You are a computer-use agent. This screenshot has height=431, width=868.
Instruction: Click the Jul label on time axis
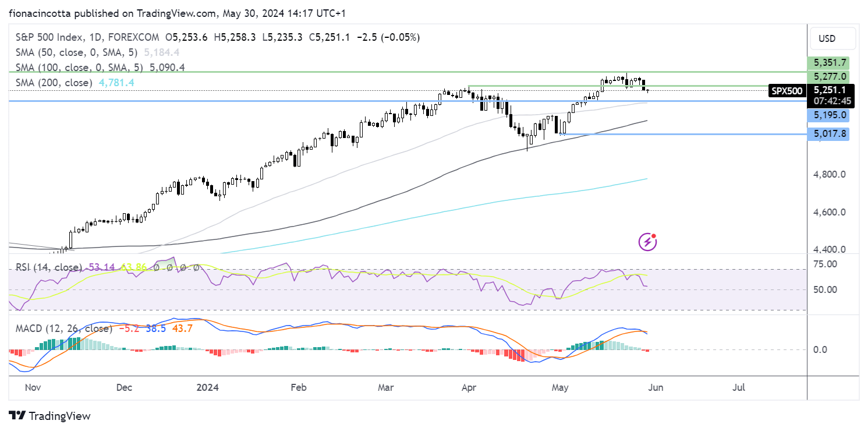pyautogui.click(x=739, y=387)
